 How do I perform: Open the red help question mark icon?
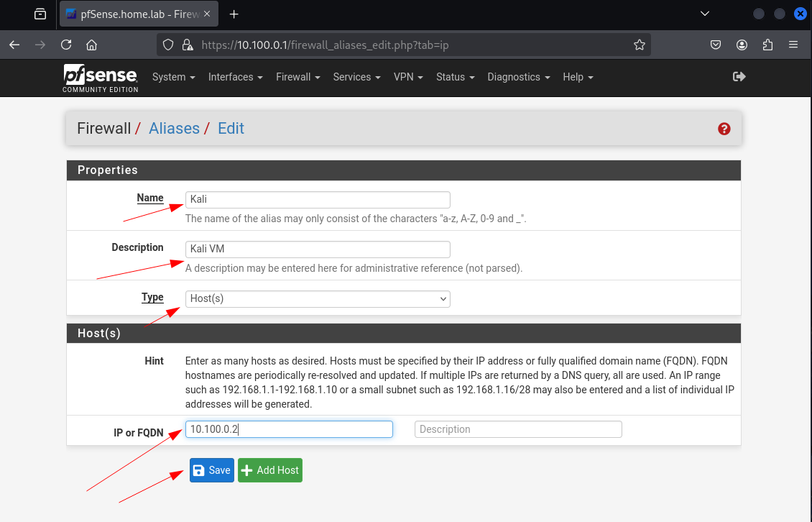724,129
